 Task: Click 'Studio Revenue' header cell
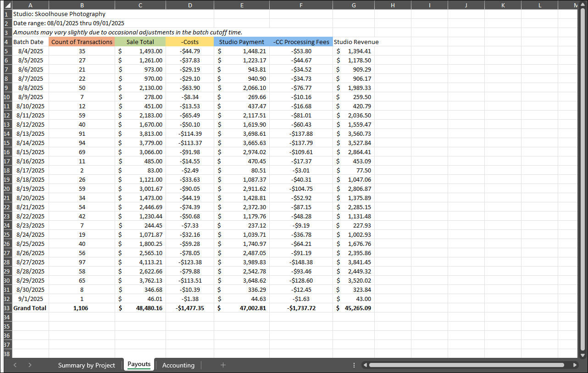click(356, 42)
